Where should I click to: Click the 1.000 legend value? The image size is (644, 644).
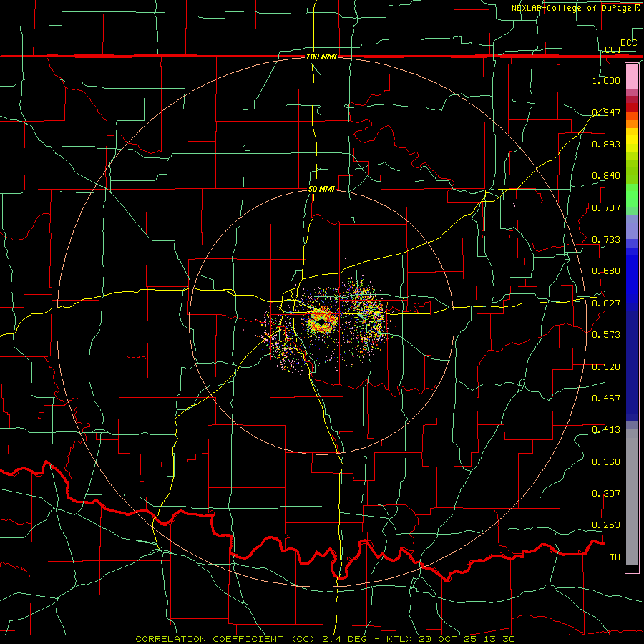click(606, 80)
